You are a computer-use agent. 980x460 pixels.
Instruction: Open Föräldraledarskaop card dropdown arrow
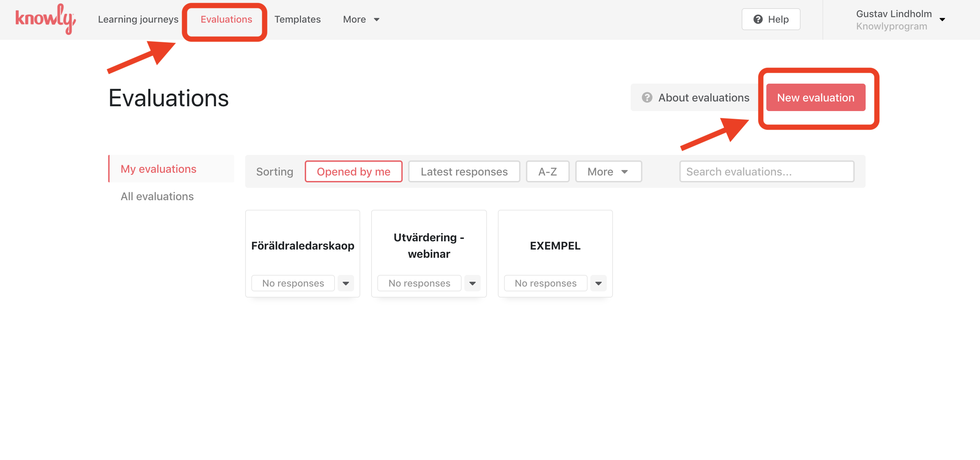coord(345,283)
